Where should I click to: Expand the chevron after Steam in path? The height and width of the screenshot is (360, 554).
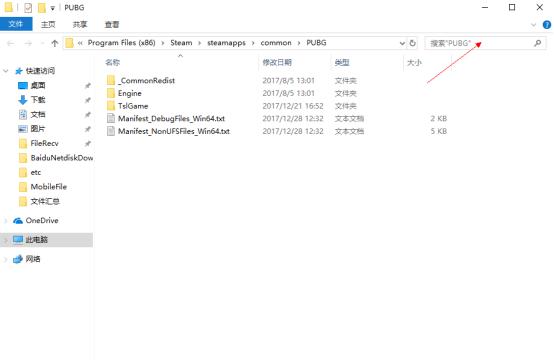[x=200, y=43]
